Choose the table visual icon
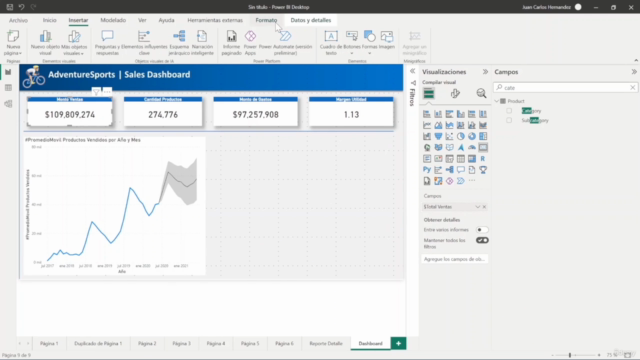This screenshot has width=640, height=360. point(460,159)
